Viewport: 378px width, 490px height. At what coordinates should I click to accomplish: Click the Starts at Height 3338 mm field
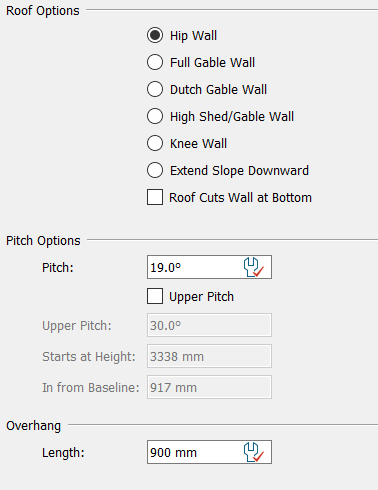(209, 356)
